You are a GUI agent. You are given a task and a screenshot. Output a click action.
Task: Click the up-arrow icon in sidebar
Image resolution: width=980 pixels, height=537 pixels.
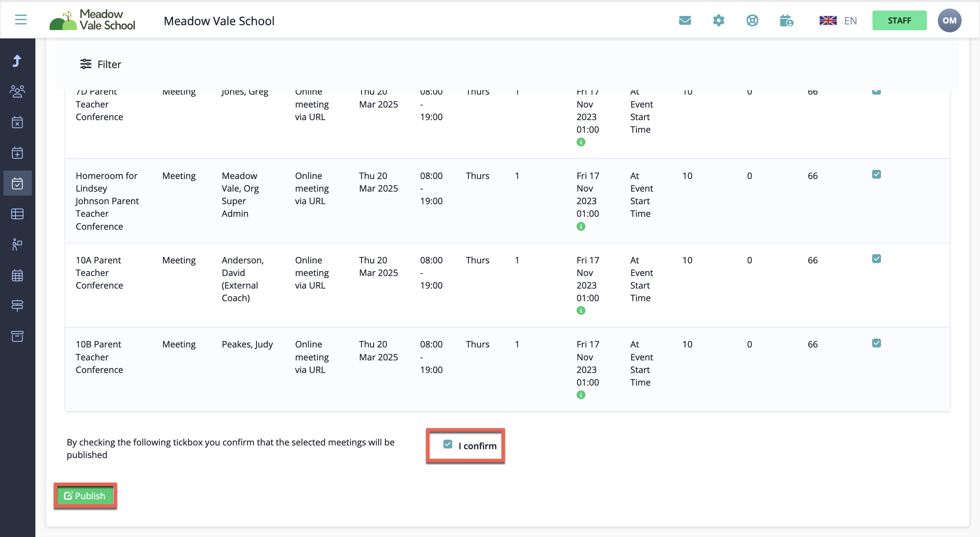(17, 61)
